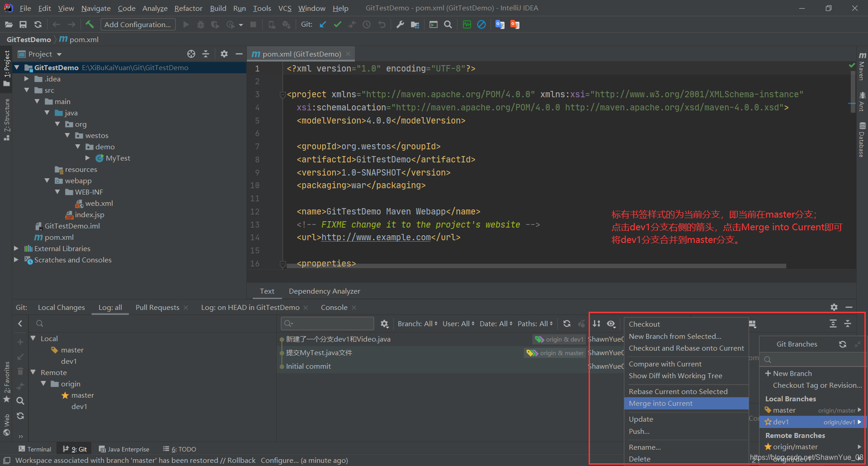
Task: Open Project panel gear options
Action: [x=224, y=54]
